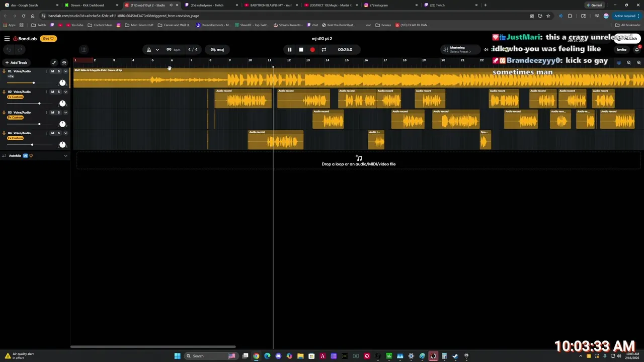The height and width of the screenshot is (362, 644).
Task: Open Fx Custom on track 03
Action: [x=16, y=118]
